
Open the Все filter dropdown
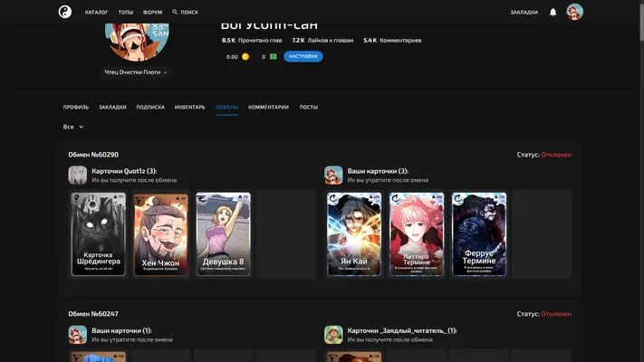(x=73, y=127)
